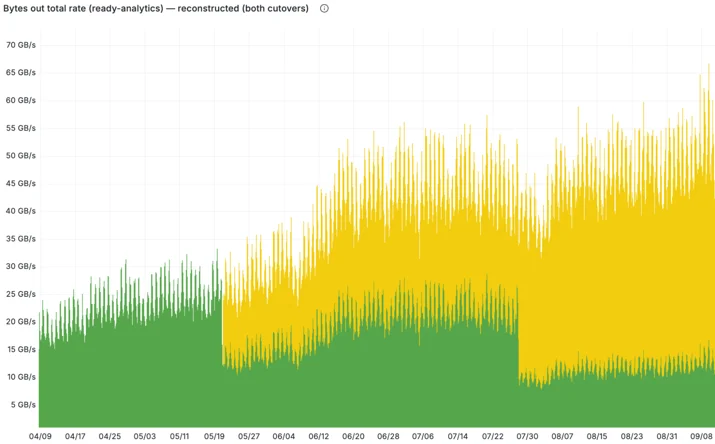The image size is (715, 444).
Task: Click the 70 GB/s y-axis label
Action: (21, 45)
